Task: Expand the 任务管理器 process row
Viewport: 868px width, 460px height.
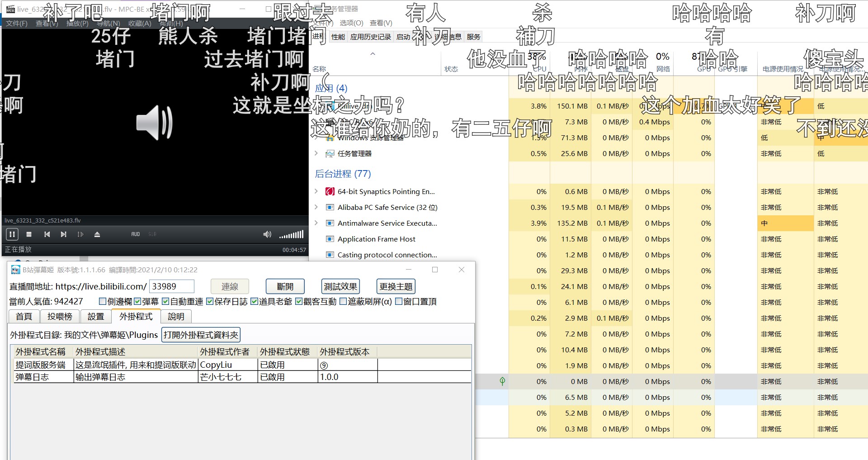Action: [316, 153]
